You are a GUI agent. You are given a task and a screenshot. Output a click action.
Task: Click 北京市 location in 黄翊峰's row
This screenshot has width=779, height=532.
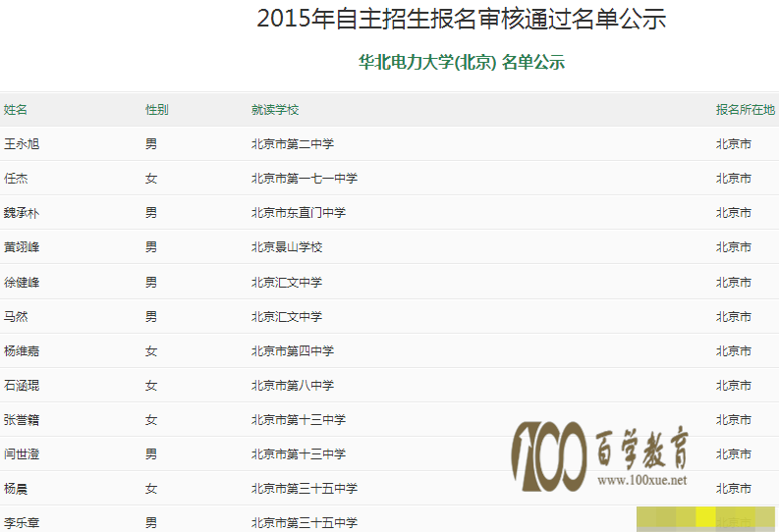(x=733, y=247)
